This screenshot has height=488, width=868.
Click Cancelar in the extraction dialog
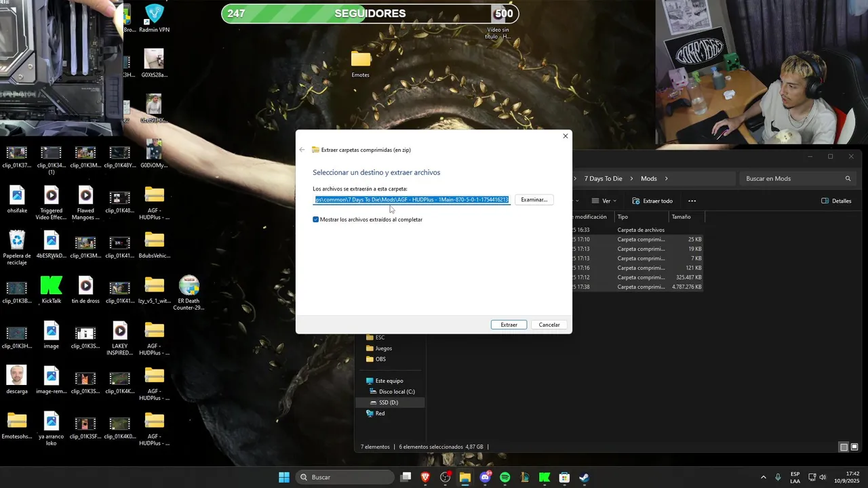(549, 325)
